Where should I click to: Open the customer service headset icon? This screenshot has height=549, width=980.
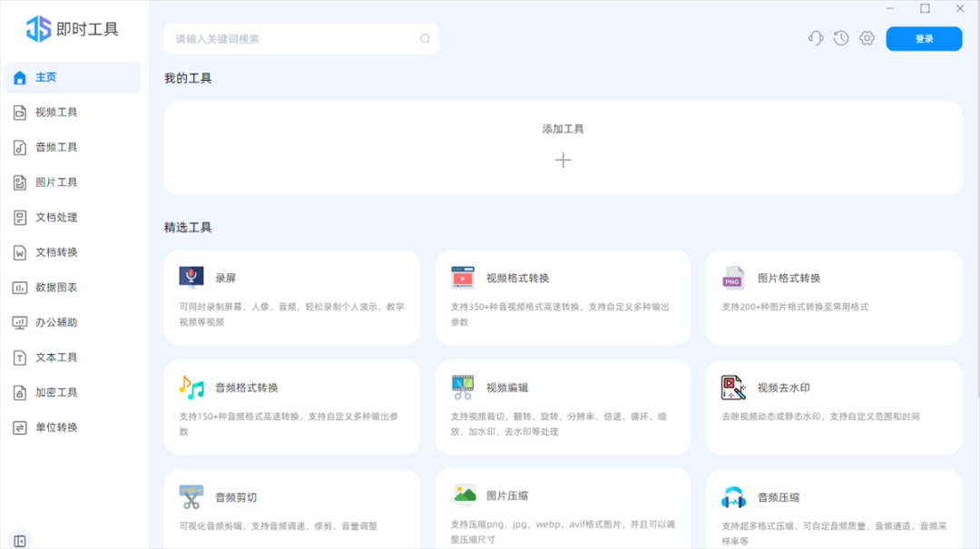pyautogui.click(x=814, y=38)
